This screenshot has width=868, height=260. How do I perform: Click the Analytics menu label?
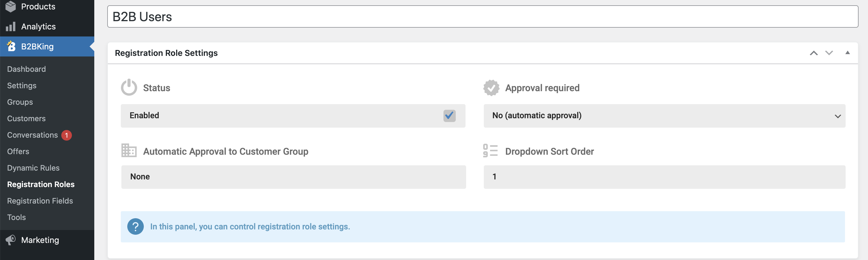[x=38, y=26]
